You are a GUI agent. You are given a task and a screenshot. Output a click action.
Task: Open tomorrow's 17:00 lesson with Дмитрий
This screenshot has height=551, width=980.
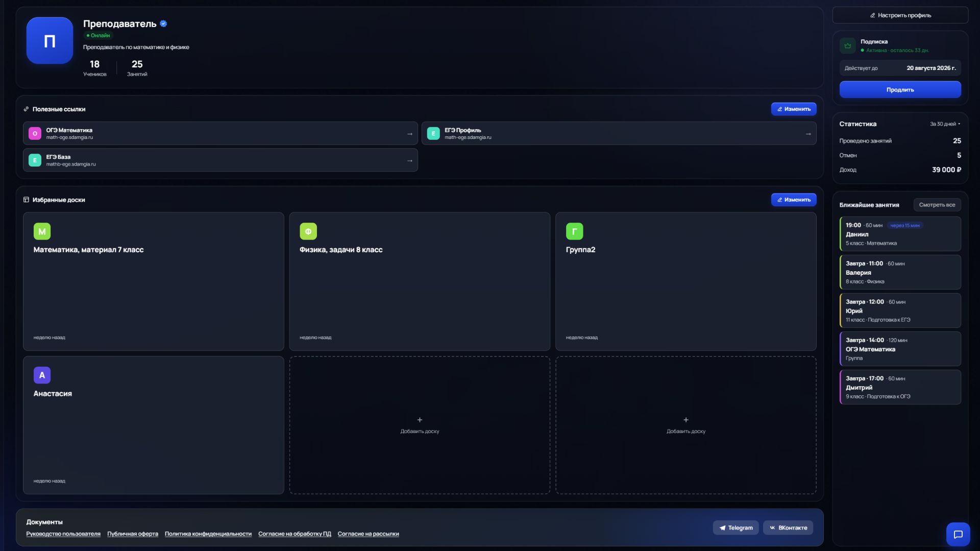(x=900, y=387)
